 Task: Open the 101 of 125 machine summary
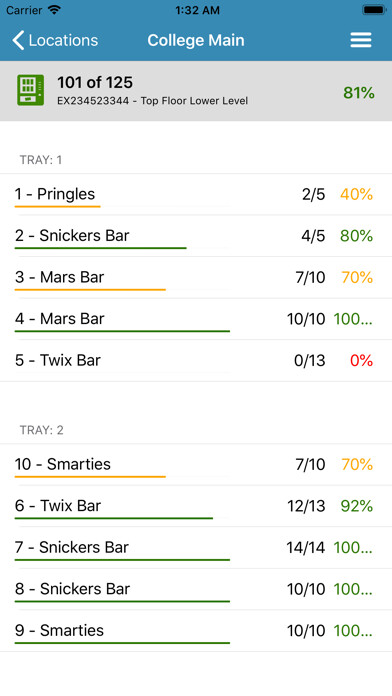pyautogui.click(x=196, y=91)
